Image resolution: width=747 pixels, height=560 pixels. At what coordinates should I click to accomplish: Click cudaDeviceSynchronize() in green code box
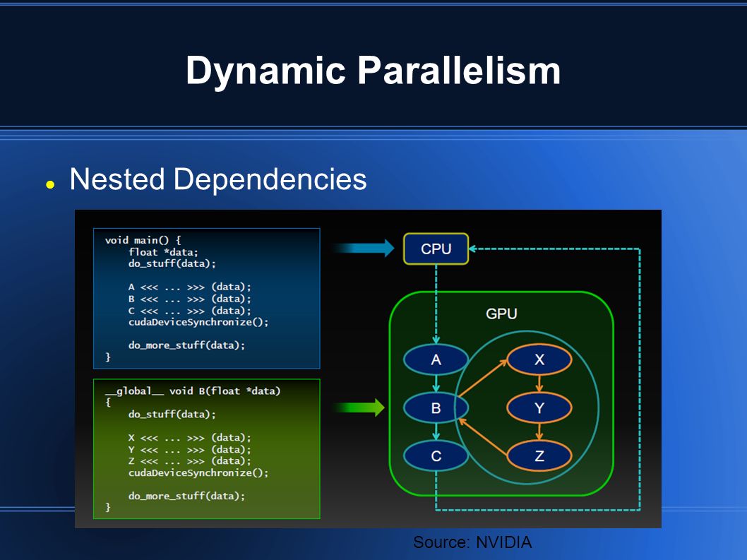pos(198,472)
